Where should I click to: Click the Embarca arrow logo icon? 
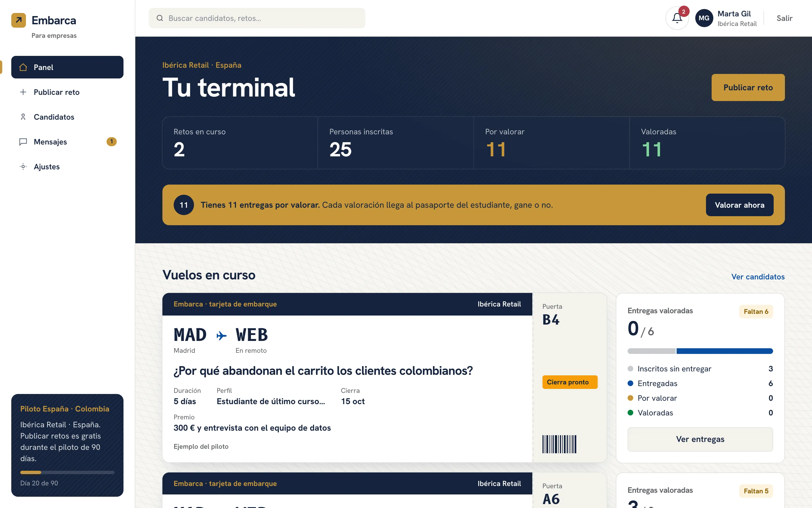tap(18, 20)
